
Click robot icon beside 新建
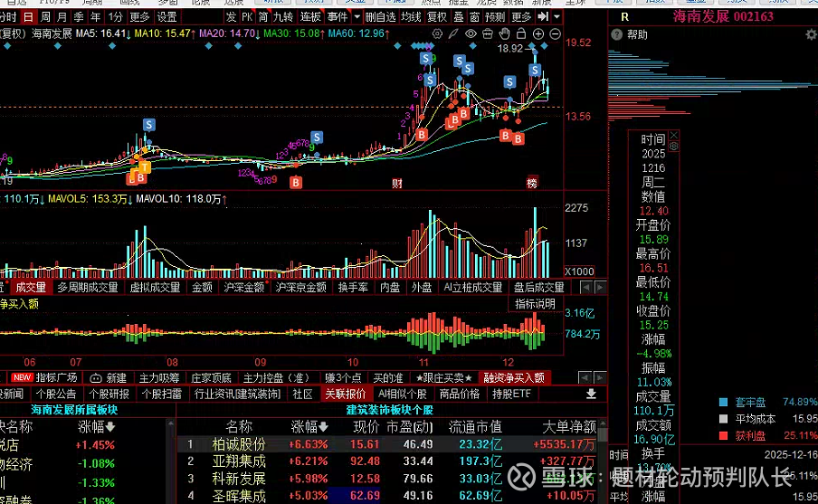click(96, 377)
